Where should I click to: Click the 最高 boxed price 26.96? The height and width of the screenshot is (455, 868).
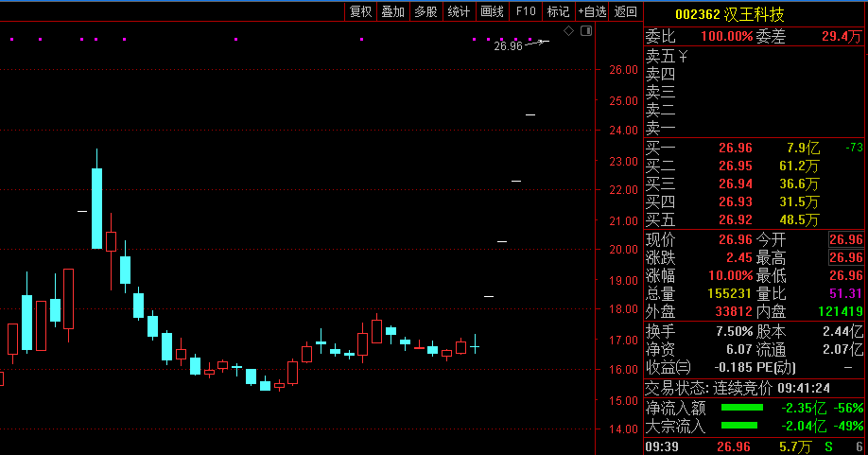pos(846,257)
